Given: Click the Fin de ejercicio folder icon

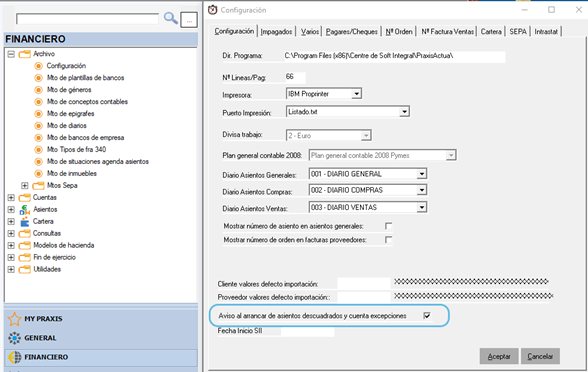Looking at the screenshot, I should pyautogui.click(x=25, y=258).
